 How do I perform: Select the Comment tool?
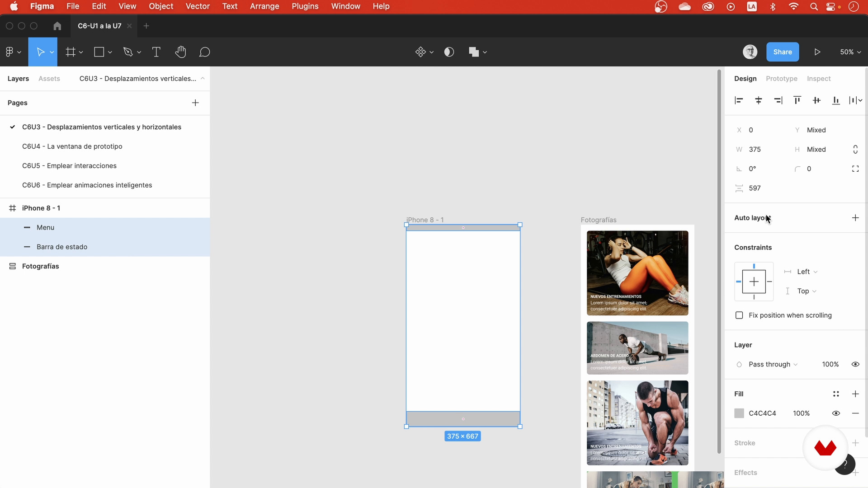(204, 52)
